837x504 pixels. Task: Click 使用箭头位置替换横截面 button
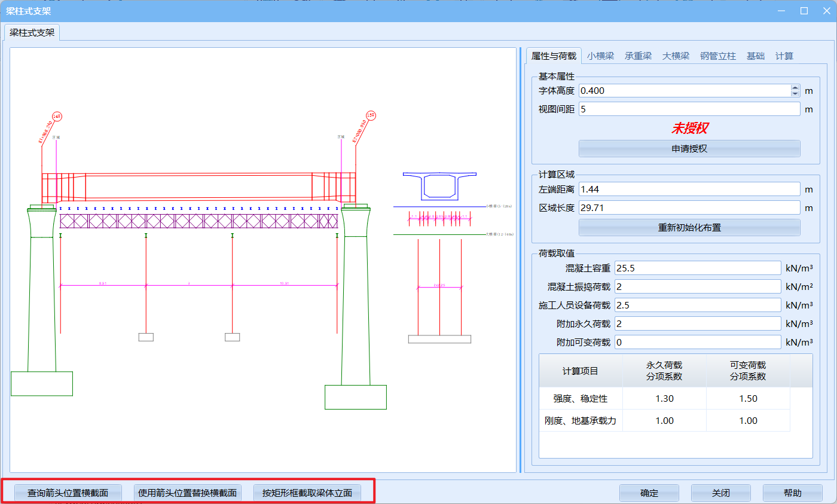187,493
